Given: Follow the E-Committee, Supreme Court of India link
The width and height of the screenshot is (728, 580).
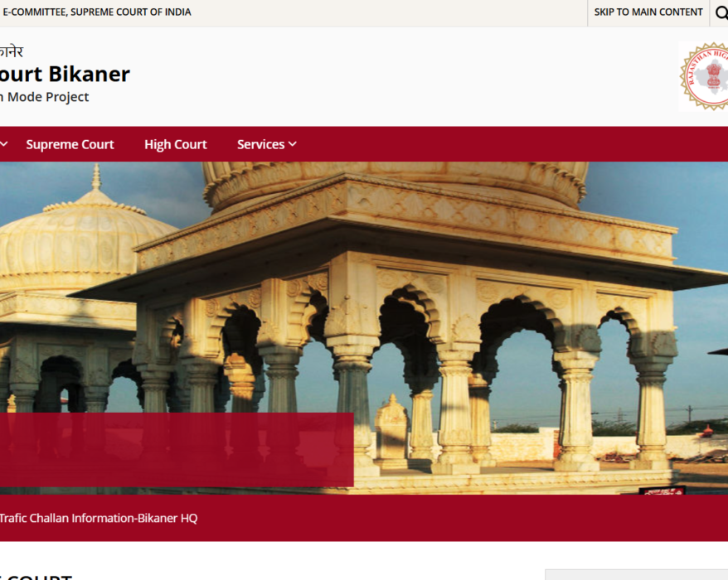Looking at the screenshot, I should pyautogui.click(x=96, y=12).
